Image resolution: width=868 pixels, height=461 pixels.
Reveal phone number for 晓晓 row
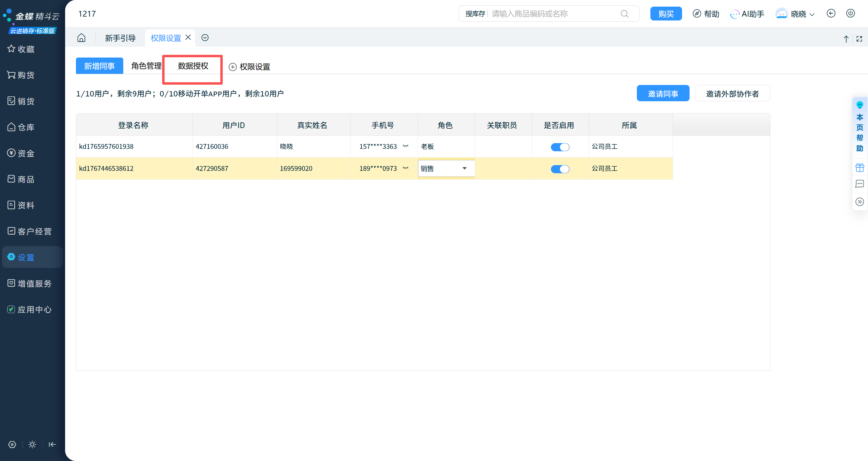coord(406,146)
